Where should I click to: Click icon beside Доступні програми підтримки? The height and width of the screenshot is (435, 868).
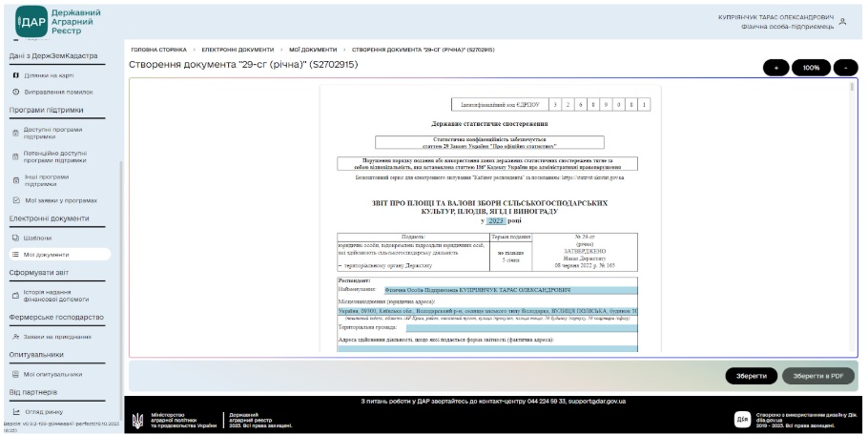click(15, 133)
